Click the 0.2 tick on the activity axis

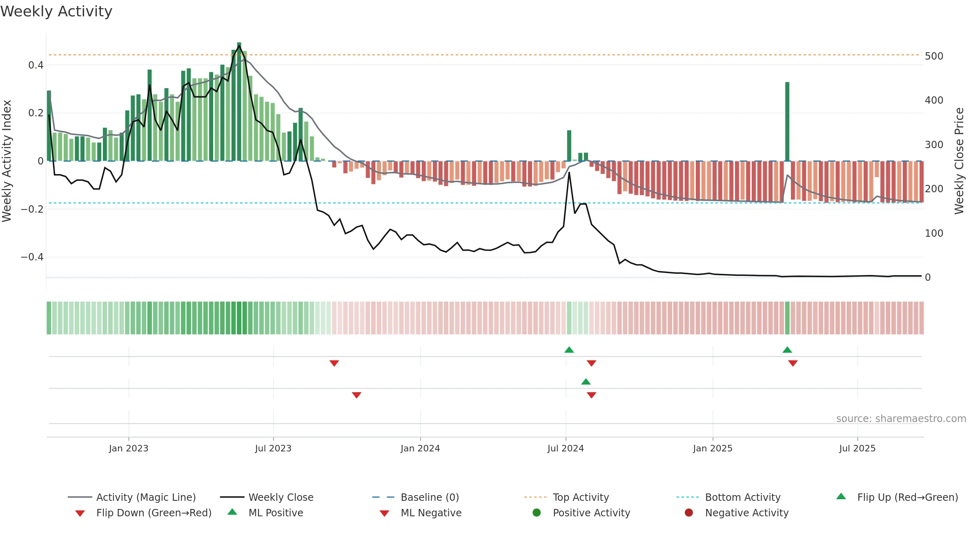(36, 113)
